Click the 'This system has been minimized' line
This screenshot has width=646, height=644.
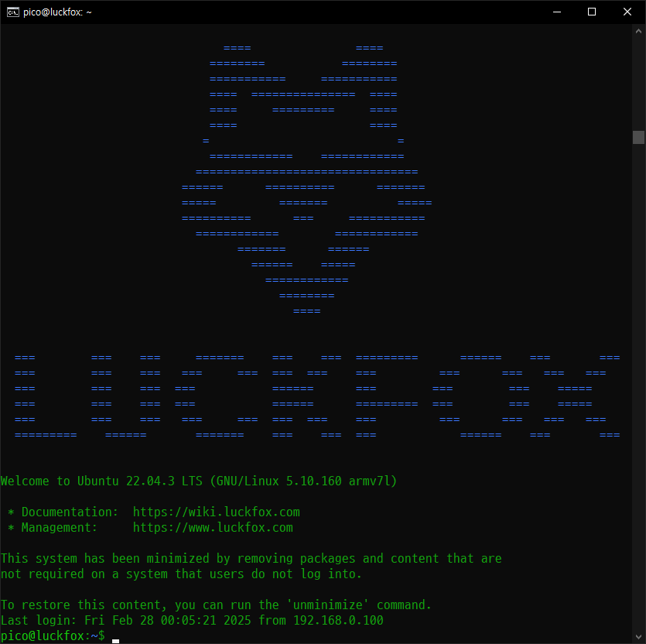click(x=251, y=558)
